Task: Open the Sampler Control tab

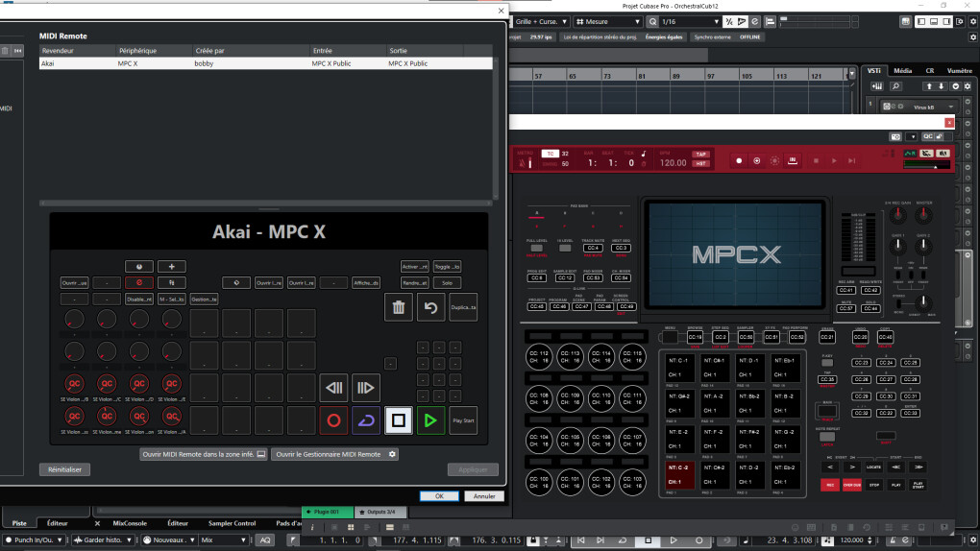Action: coord(232,523)
